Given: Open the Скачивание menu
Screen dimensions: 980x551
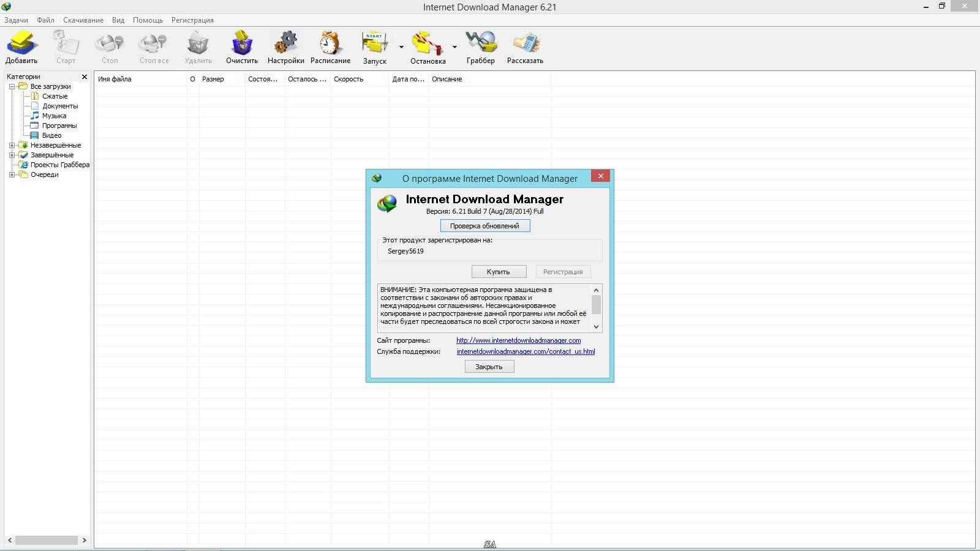Looking at the screenshot, I should [83, 20].
